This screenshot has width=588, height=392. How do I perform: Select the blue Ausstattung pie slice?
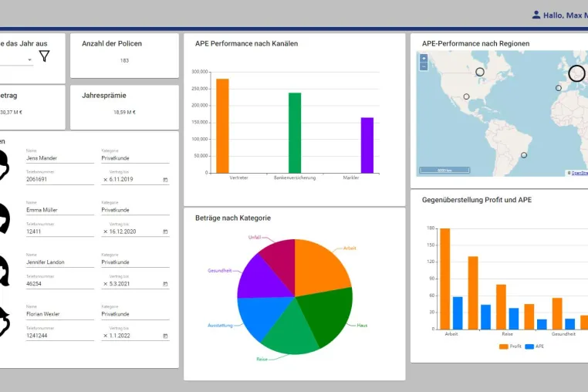click(262, 315)
